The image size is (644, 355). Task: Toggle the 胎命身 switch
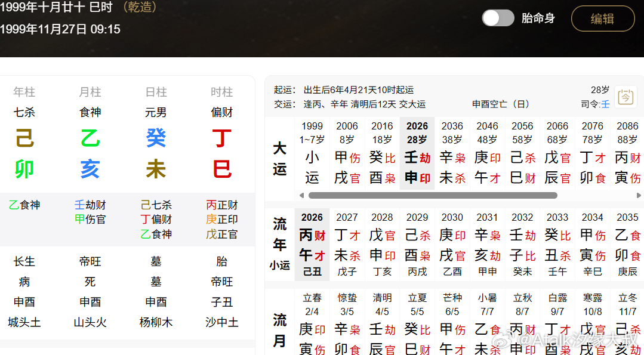[498, 18]
